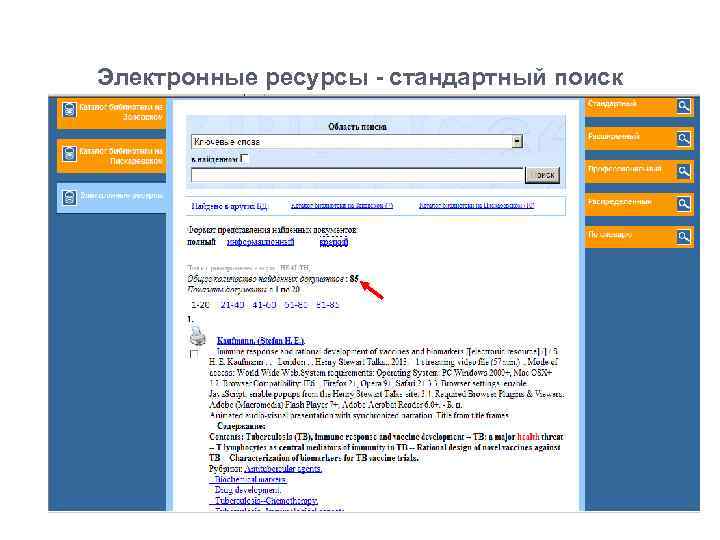This screenshot has height=540, width=720.
Task: Go to results page 41-60
Action: (x=264, y=305)
